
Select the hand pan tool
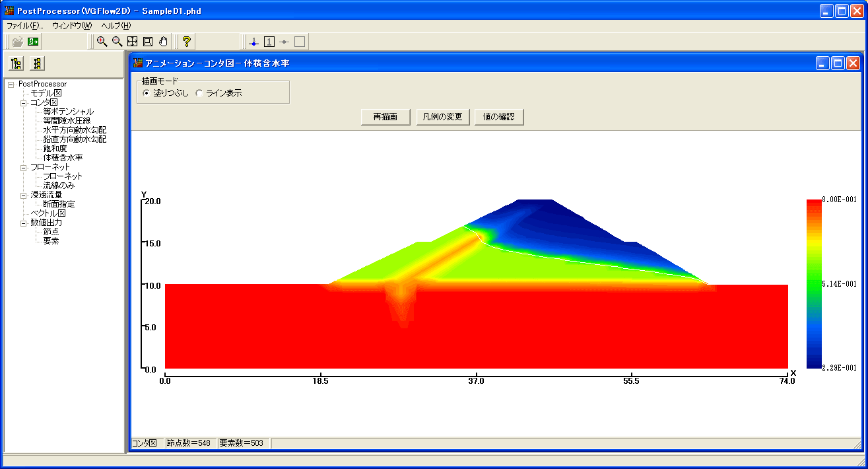pyautogui.click(x=163, y=42)
